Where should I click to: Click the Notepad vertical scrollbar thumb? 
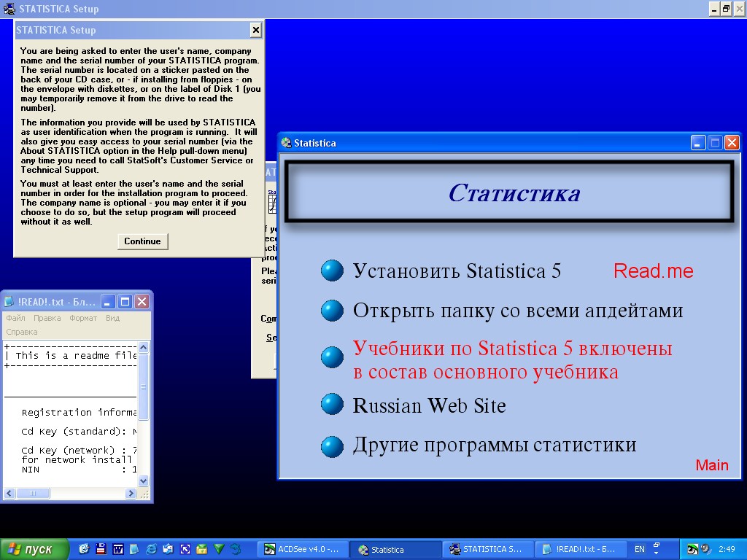click(x=144, y=386)
